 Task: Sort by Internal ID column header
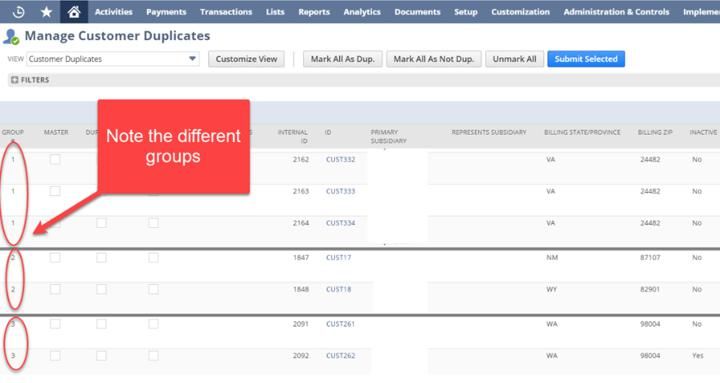pos(292,136)
